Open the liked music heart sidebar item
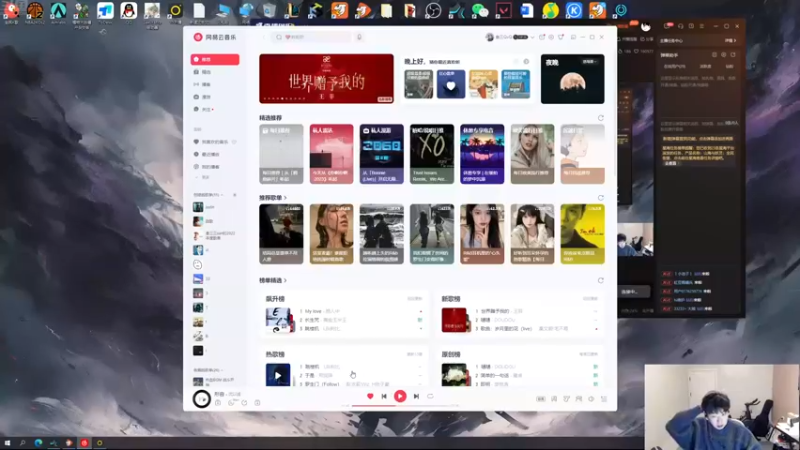 [x=210, y=142]
